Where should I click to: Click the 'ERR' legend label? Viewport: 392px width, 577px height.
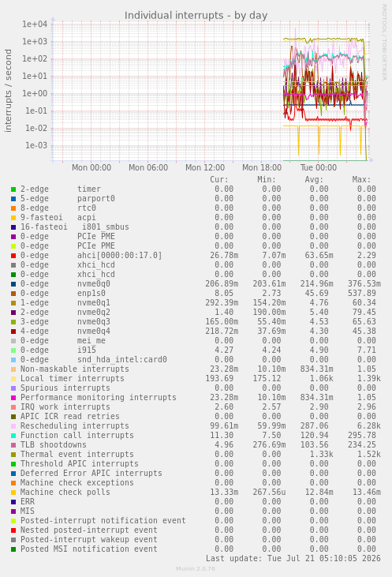coord(28,502)
